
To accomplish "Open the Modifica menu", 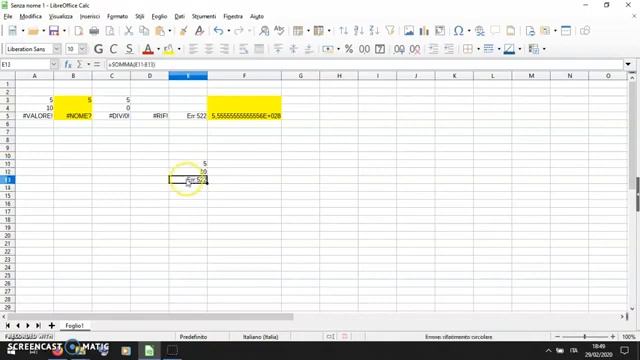I will click(x=31, y=16).
